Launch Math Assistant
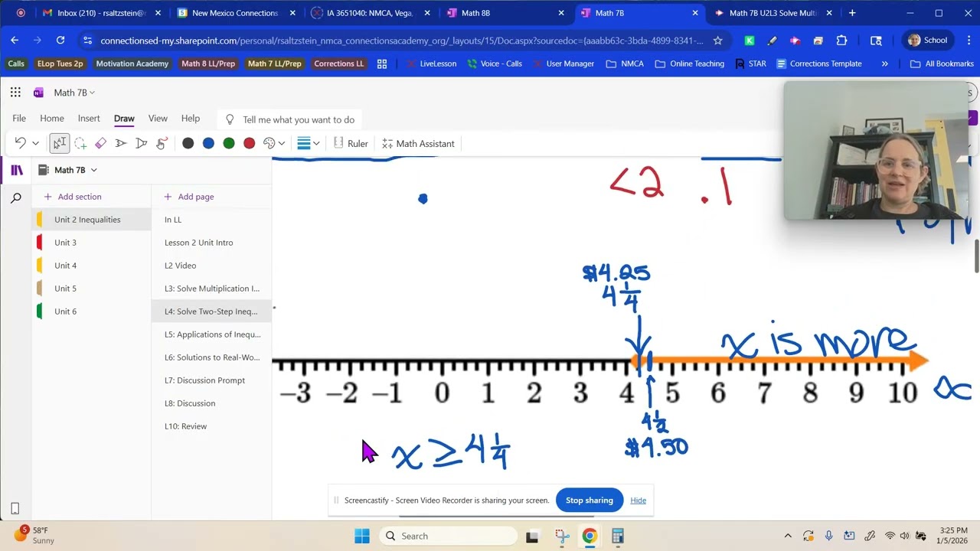The height and width of the screenshot is (551, 980). [x=418, y=143]
